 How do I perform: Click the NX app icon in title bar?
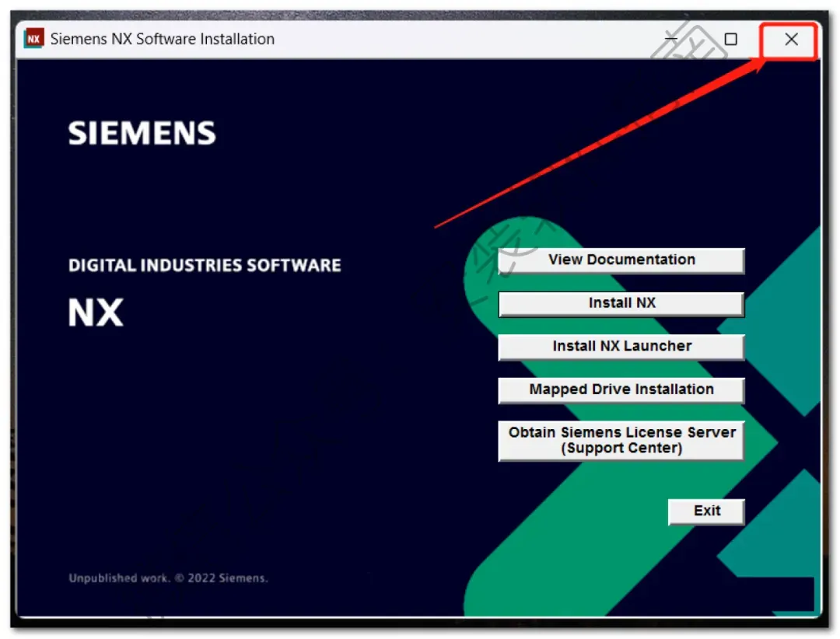[x=33, y=39]
